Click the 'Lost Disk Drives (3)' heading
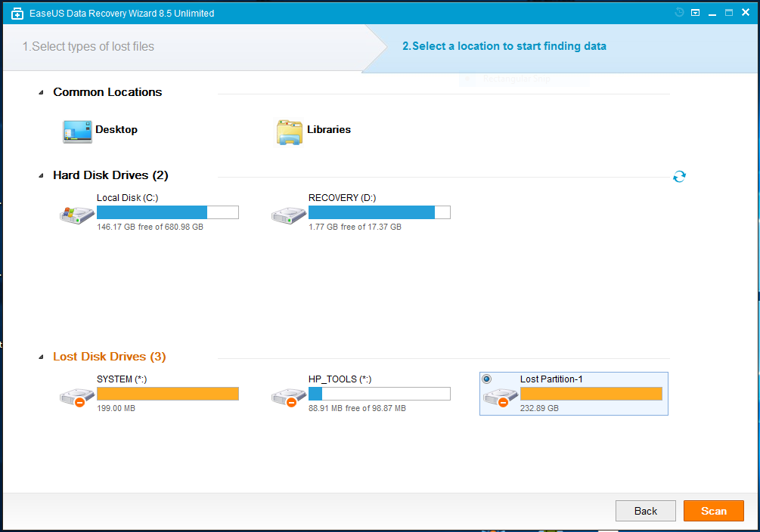The image size is (760, 532). [110, 357]
